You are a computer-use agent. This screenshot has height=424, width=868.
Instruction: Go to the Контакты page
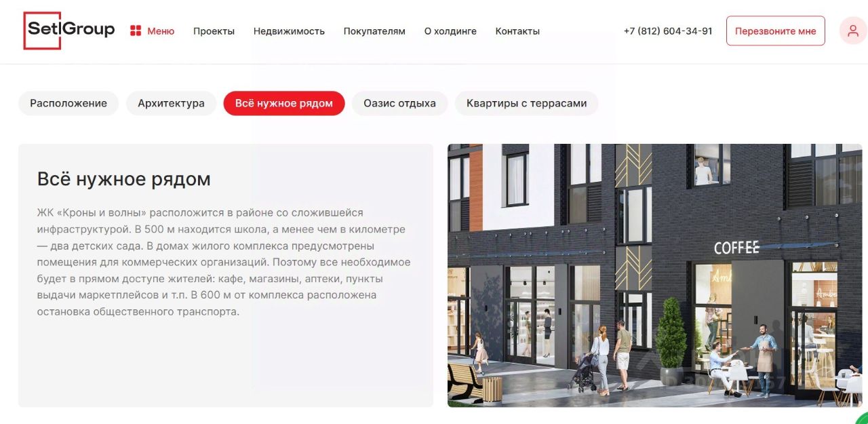[x=517, y=31]
